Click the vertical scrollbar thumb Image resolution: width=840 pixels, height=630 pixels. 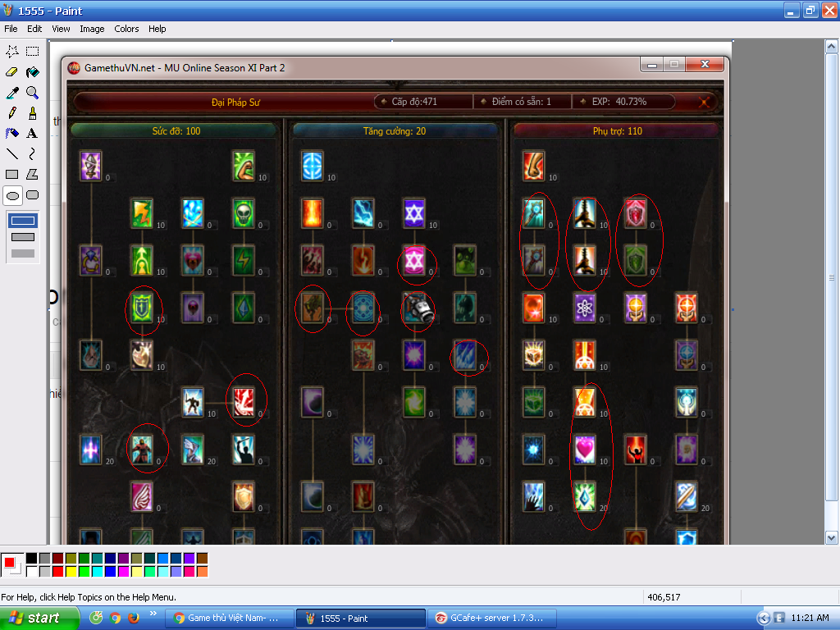pyautogui.click(x=831, y=277)
